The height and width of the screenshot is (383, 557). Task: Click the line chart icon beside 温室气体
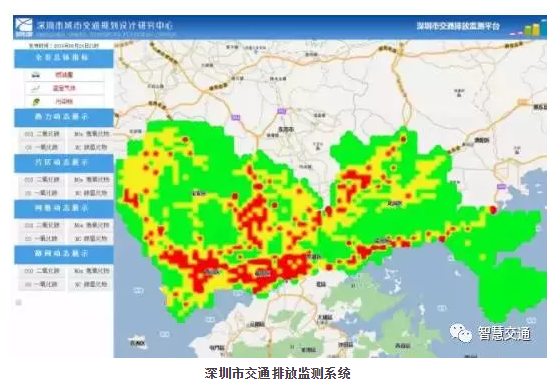[x=36, y=88]
